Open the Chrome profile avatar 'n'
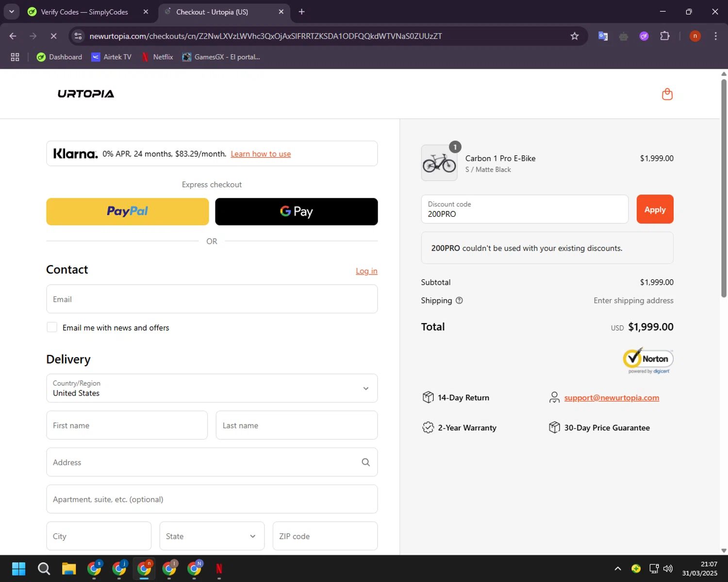The width and height of the screenshot is (728, 582). tap(695, 36)
